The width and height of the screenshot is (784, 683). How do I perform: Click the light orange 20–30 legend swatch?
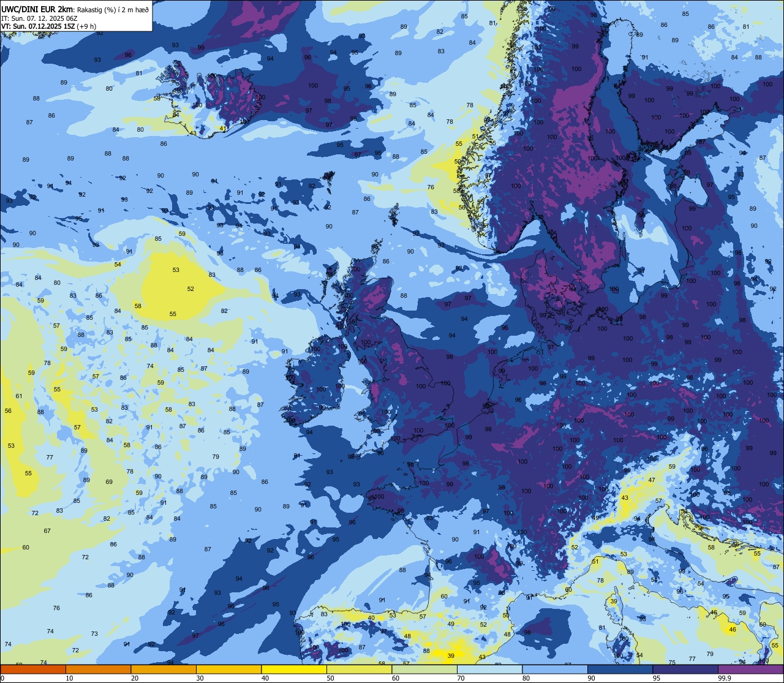pos(164,669)
